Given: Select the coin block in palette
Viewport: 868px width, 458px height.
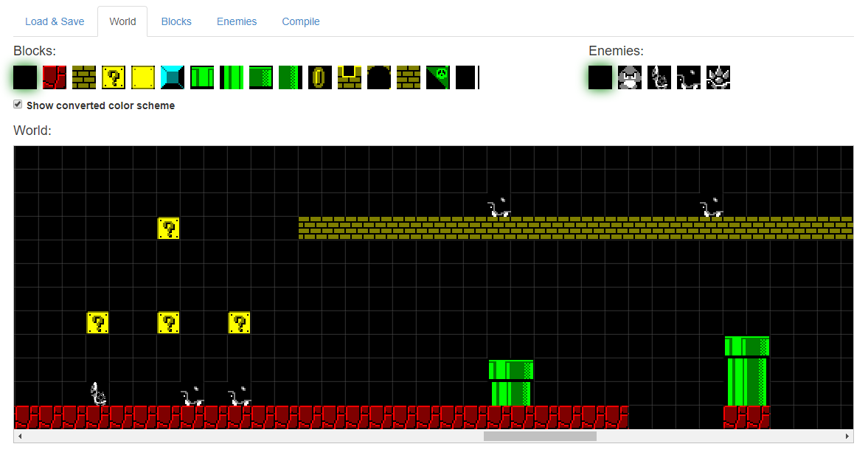Looking at the screenshot, I should point(320,77).
